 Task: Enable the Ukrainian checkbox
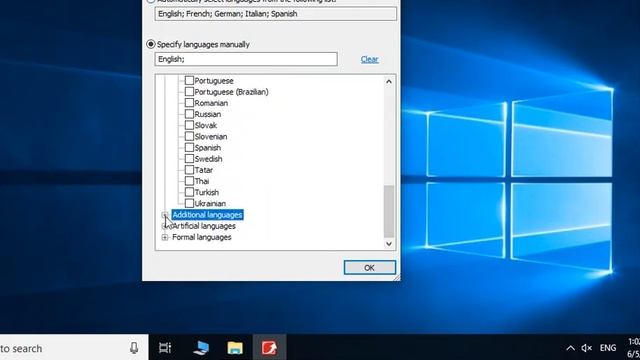pos(189,203)
